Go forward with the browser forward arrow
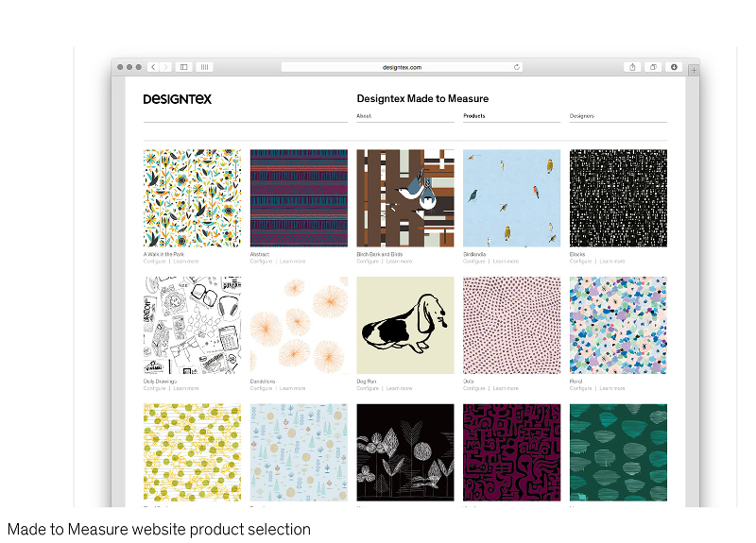 pos(166,67)
